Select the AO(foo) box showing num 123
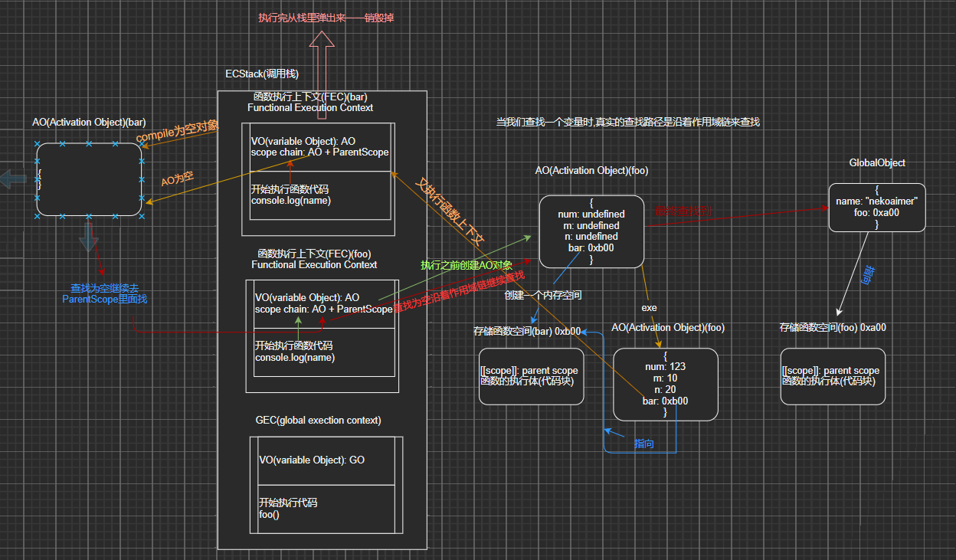 [x=665, y=384]
